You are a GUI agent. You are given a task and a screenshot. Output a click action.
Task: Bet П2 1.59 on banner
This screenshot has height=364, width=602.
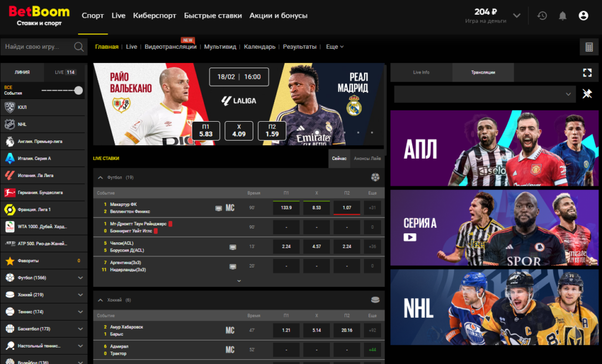(272, 131)
